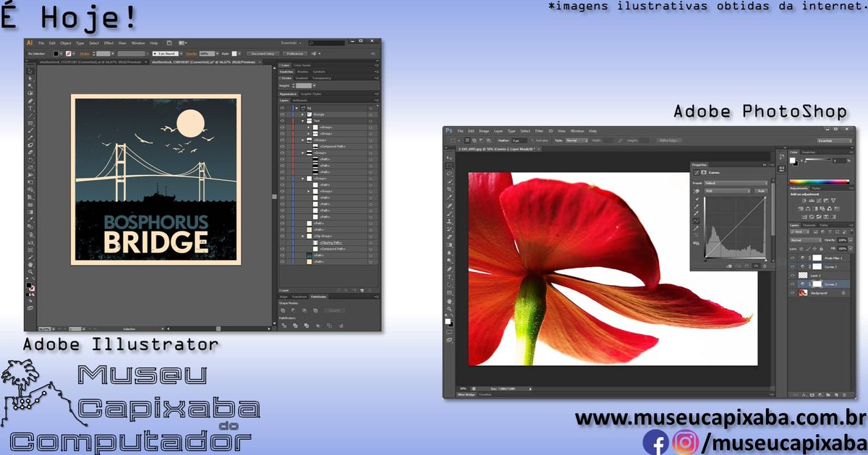Select the Horizontal Type tool in Photoshop
868x455 pixels.
[x=449, y=276]
